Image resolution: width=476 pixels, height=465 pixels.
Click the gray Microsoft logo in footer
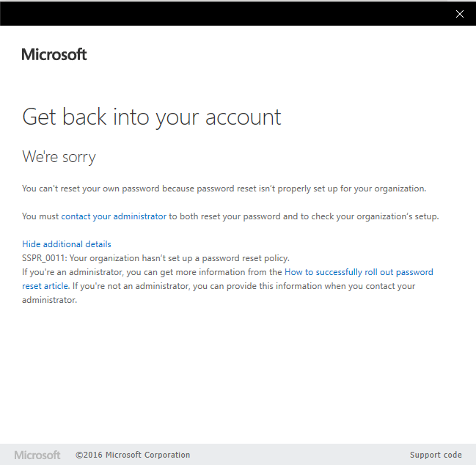[x=37, y=455]
